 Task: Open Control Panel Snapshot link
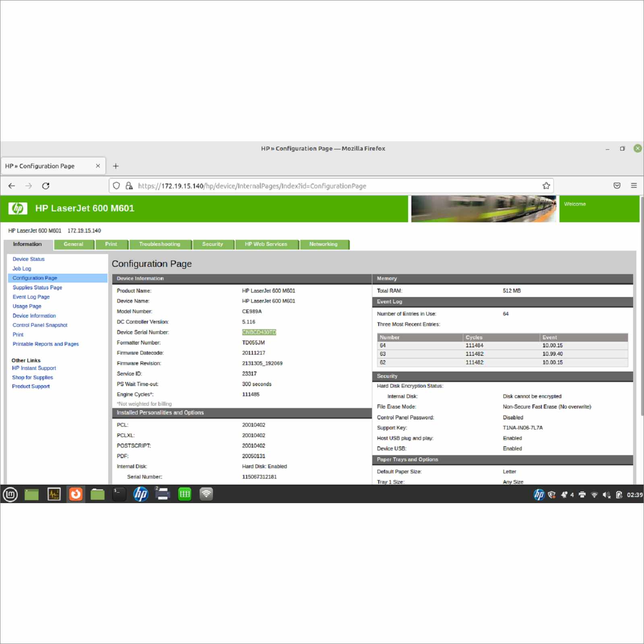(40, 325)
